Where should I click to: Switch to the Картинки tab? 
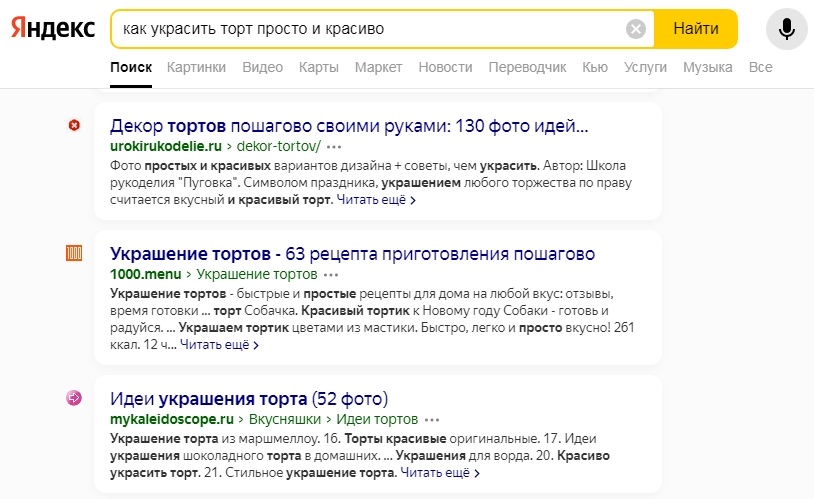click(196, 68)
